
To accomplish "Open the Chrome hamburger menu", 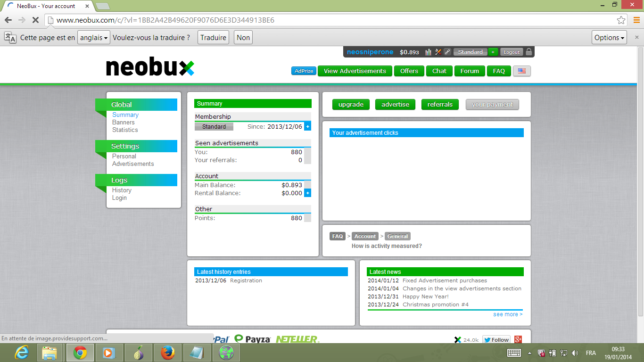I will tap(636, 20).
